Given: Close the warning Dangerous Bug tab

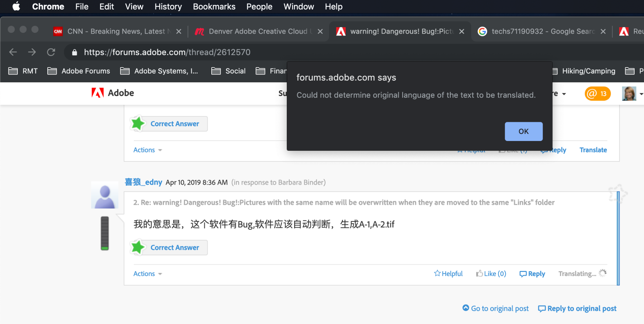Looking at the screenshot, I should point(462,31).
